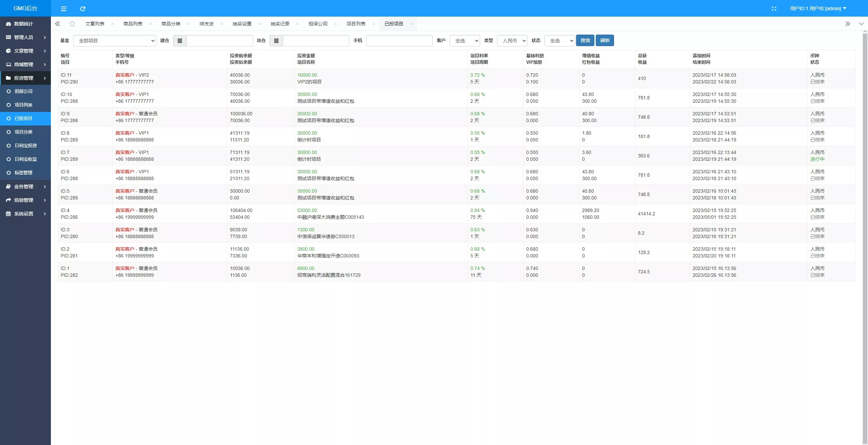This screenshot has height=445, width=868.
Task: Click investment amount 53000.00
Action: [307, 210]
